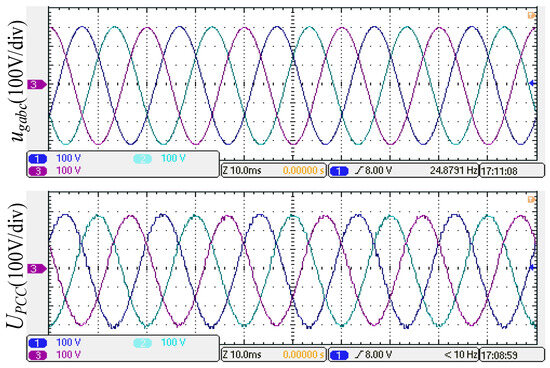Click channel 3 badge in top scope legend
The height and width of the screenshot is (368, 550).
click(38, 171)
